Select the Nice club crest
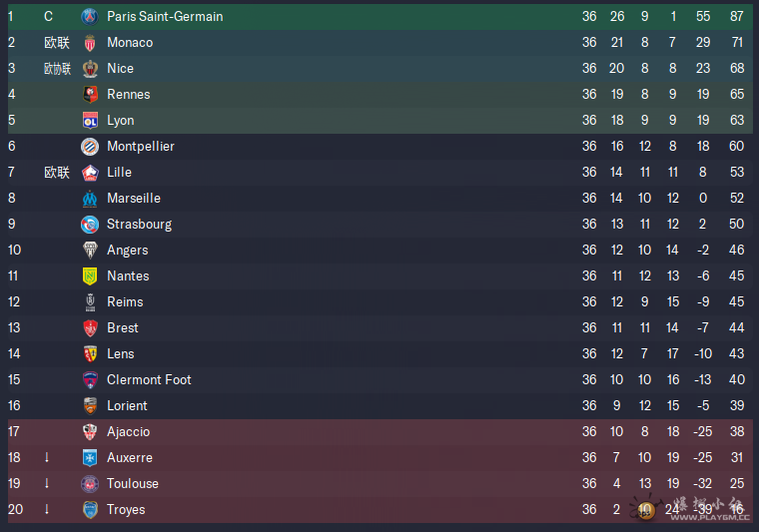Viewport: 759px width, 532px height. [90, 69]
